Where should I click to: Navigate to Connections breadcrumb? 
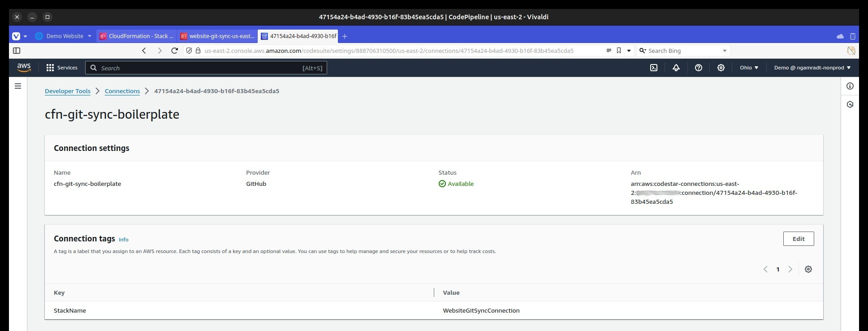pos(122,91)
